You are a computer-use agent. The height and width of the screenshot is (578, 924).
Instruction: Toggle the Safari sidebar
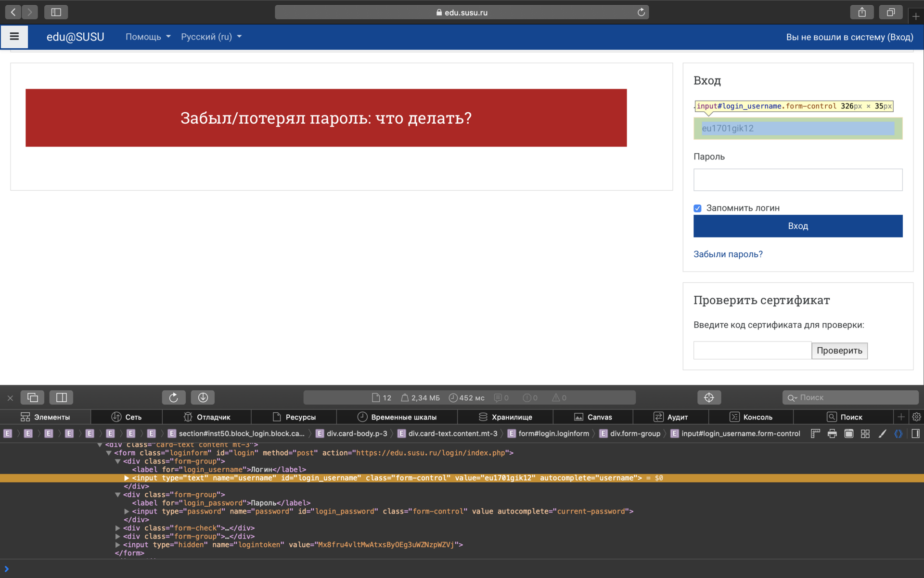pyautogui.click(x=56, y=12)
